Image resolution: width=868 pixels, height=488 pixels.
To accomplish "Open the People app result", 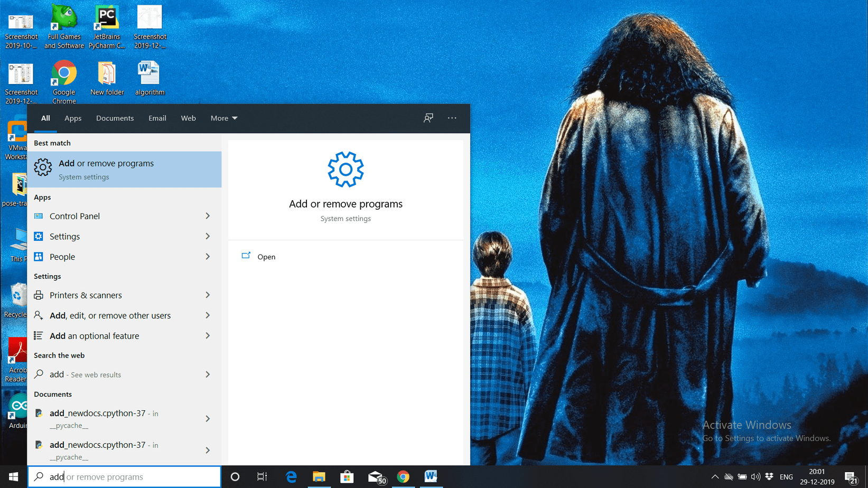I will [x=114, y=257].
